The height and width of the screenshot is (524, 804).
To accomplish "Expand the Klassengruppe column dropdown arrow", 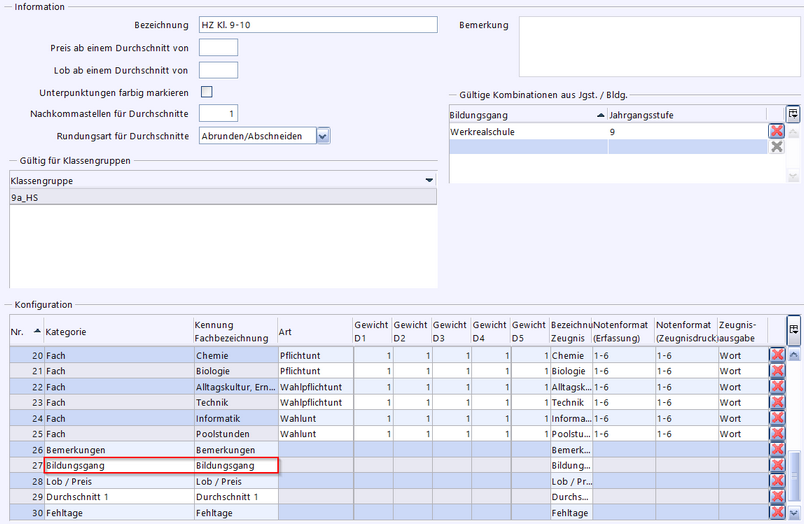I will click(429, 181).
